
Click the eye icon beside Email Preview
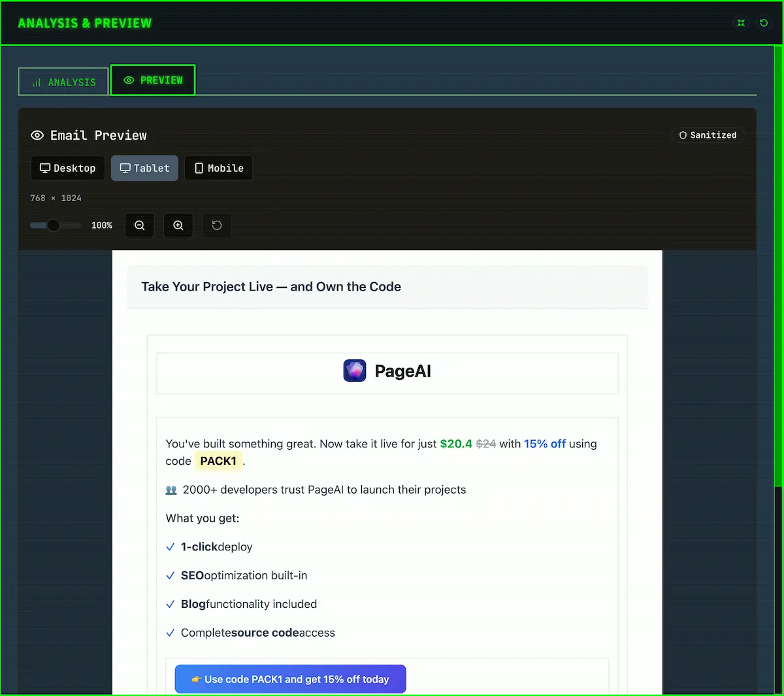[37, 135]
